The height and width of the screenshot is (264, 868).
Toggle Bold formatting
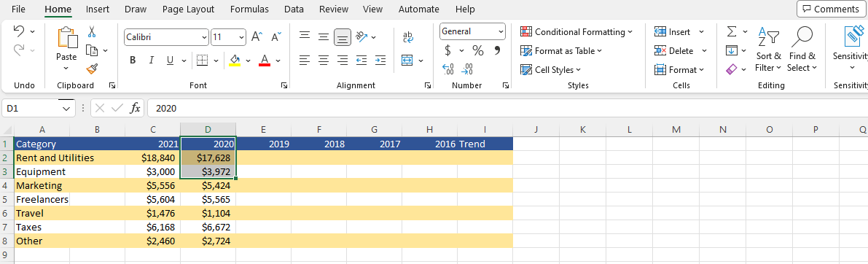click(133, 60)
